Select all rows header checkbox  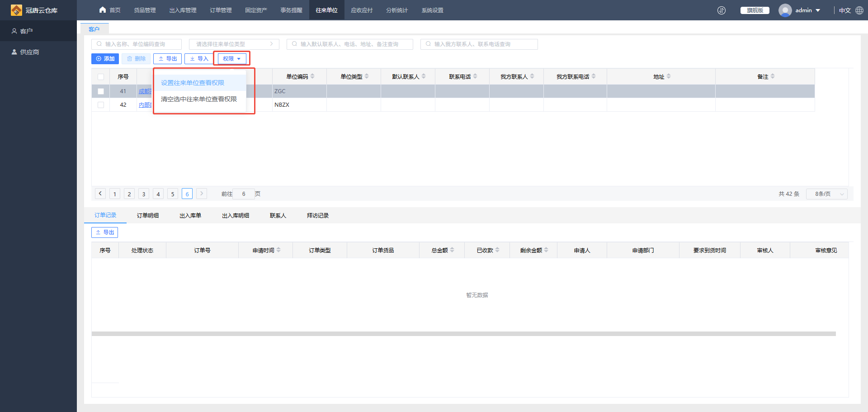[x=101, y=77]
